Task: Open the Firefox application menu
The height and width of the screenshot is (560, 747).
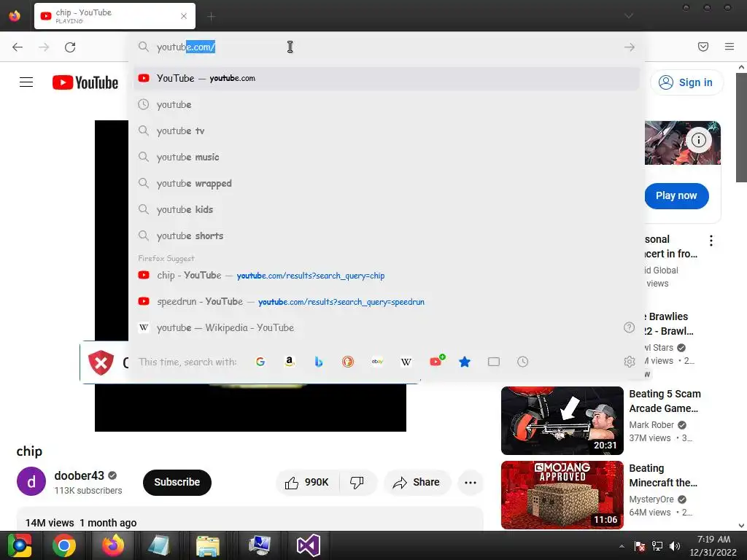Action: (729, 46)
